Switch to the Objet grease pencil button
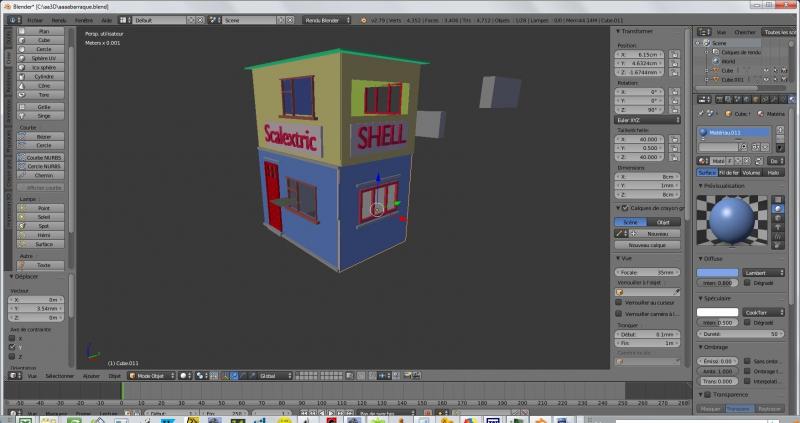The height and width of the screenshot is (423, 800). tap(662, 222)
